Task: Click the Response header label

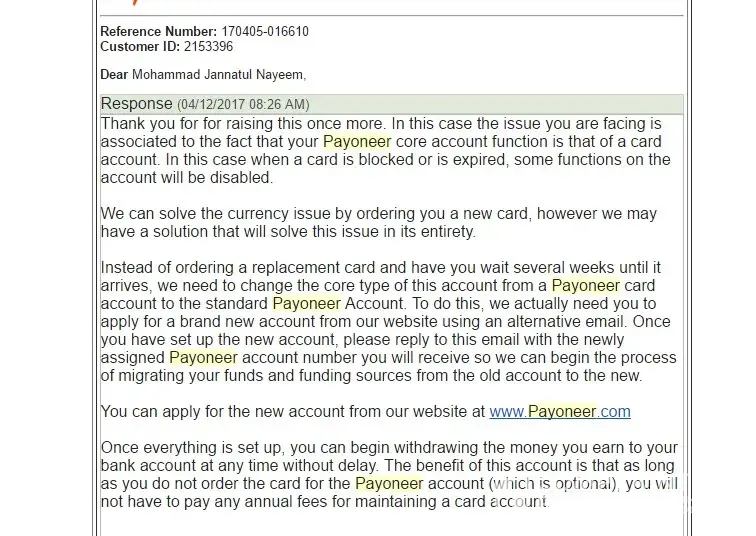Action: pyautogui.click(x=137, y=104)
